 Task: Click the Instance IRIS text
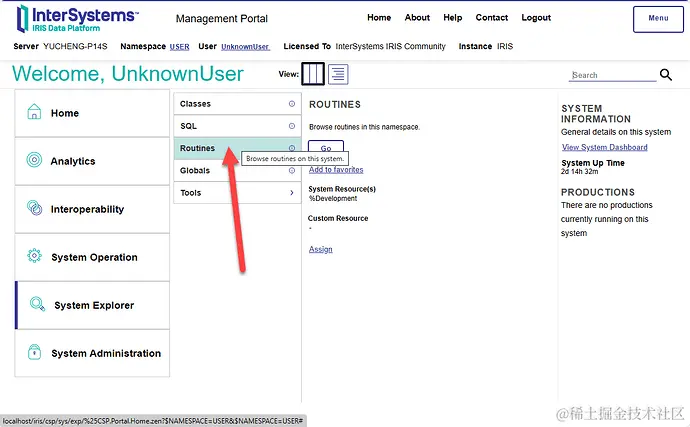coord(486,46)
